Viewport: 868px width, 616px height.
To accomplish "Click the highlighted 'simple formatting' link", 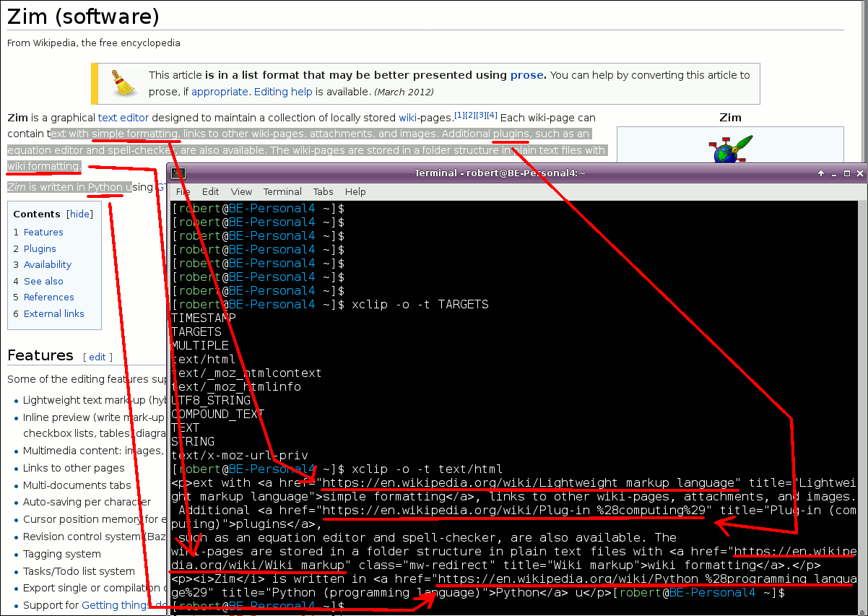I will [135, 134].
